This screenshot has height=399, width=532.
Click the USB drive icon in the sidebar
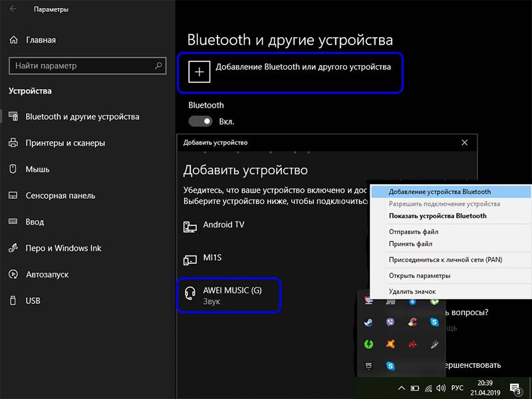click(13, 301)
